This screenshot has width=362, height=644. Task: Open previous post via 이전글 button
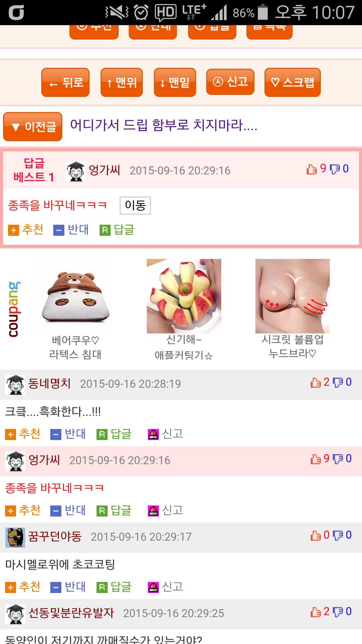point(33,127)
